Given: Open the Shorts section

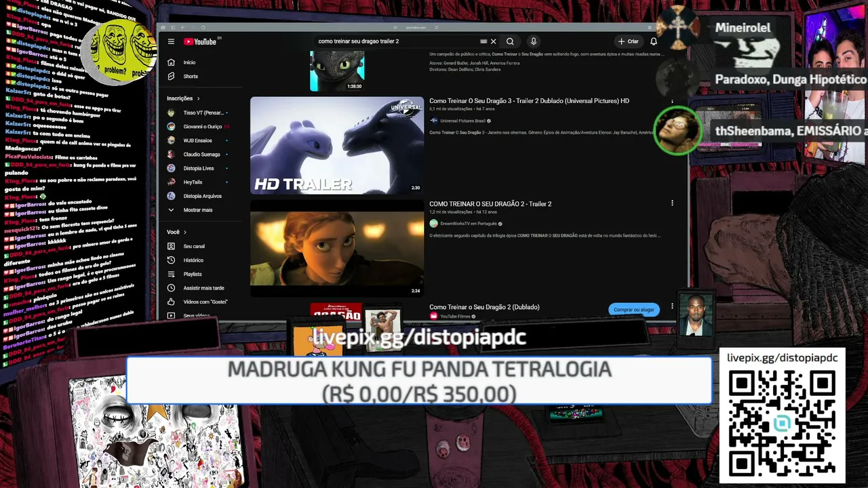Looking at the screenshot, I should pos(191,77).
